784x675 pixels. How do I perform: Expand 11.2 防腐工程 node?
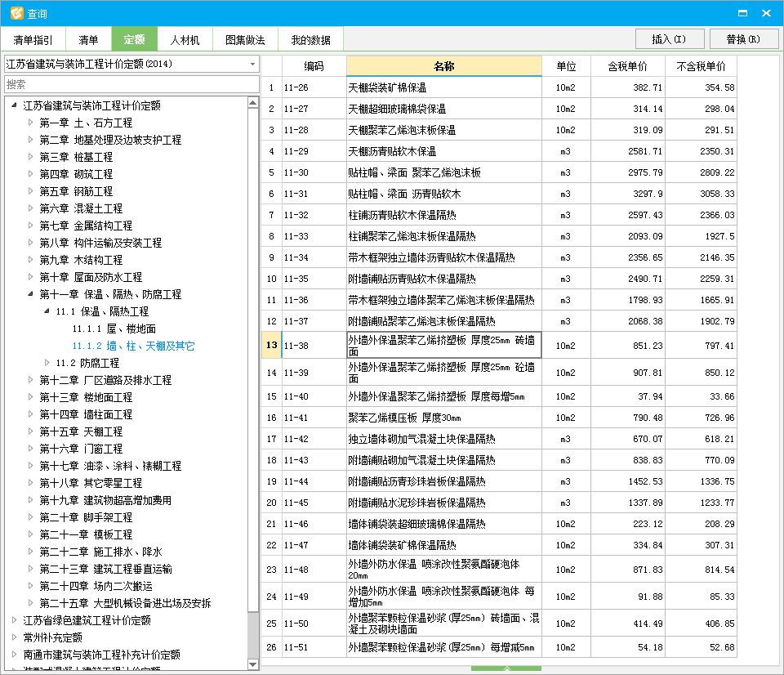[x=47, y=362]
